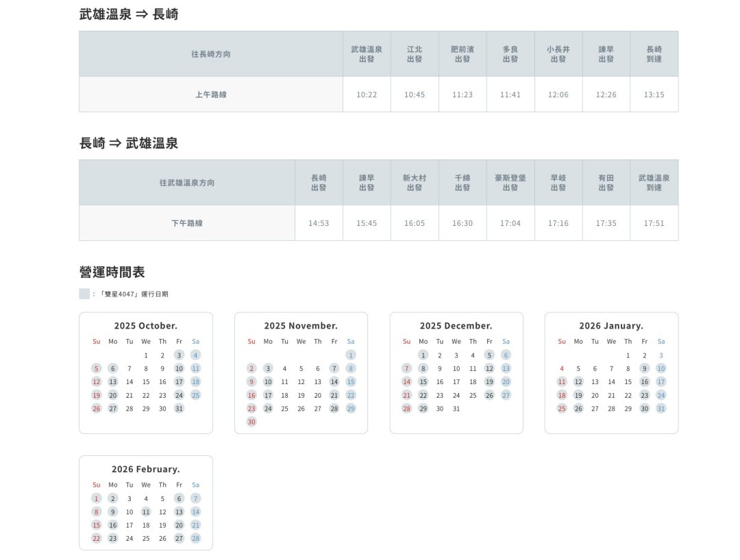Click the 17:35 time cell

(x=606, y=223)
